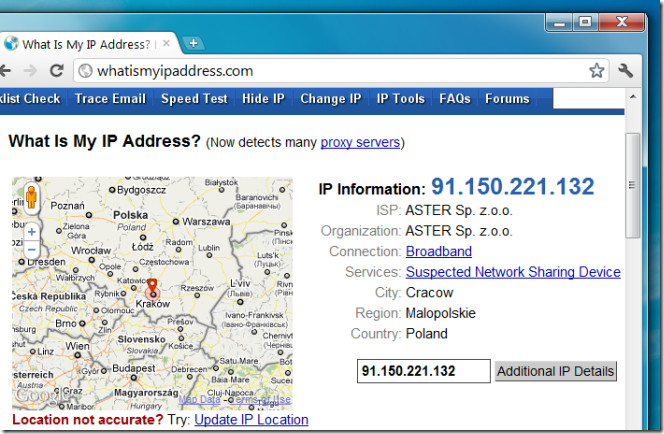The width and height of the screenshot is (664, 434).
Task: Minimize the browser window
Action: coord(559,22)
